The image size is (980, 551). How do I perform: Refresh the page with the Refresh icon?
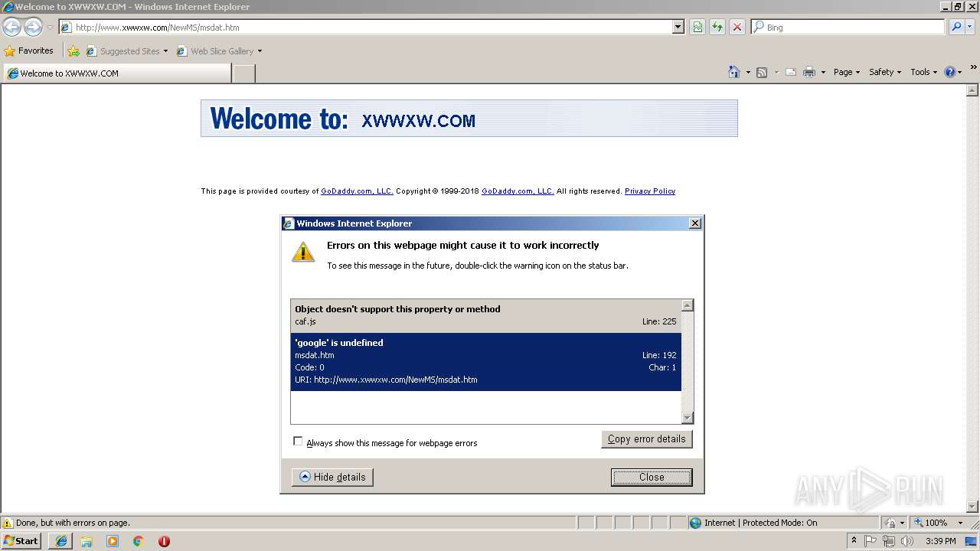(717, 27)
